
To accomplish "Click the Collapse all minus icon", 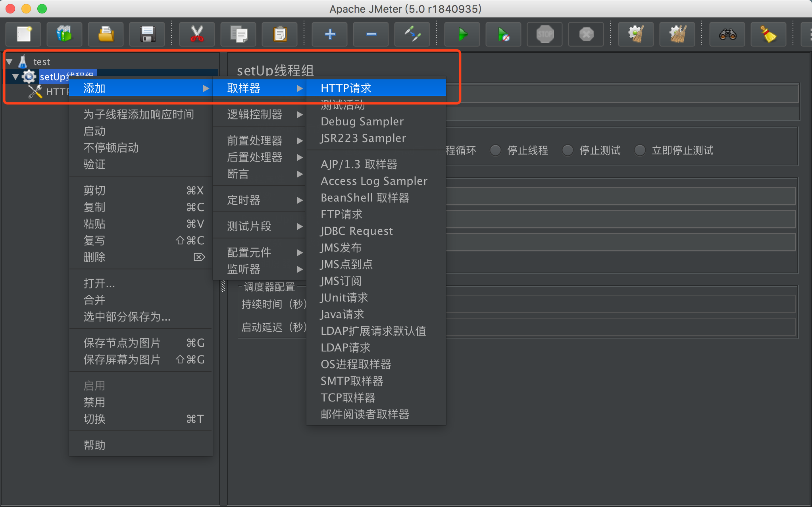I will point(371,34).
